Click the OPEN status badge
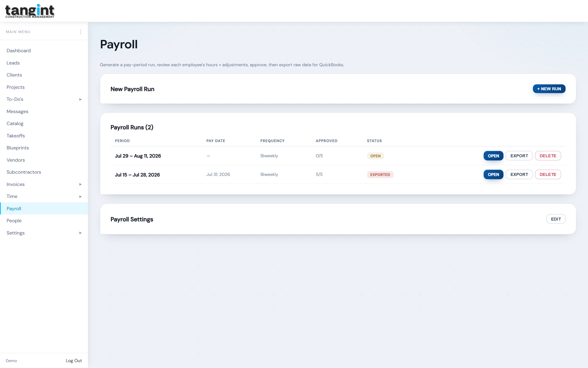The height and width of the screenshot is (368, 588). pos(375,156)
